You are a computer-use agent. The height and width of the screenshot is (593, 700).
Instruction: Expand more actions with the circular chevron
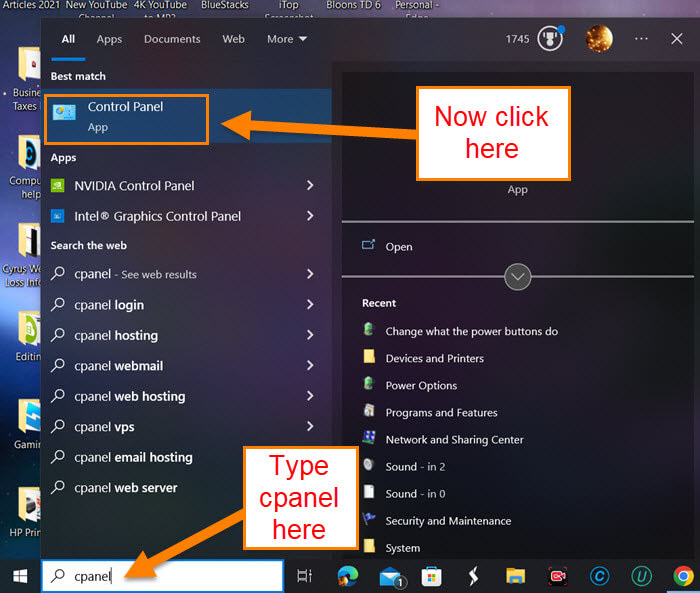click(x=517, y=277)
